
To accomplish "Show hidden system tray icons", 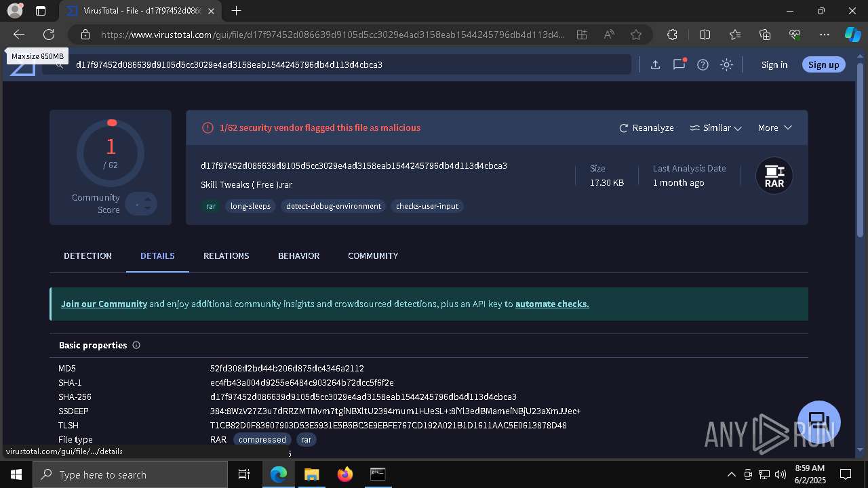I will click(731, 474).
